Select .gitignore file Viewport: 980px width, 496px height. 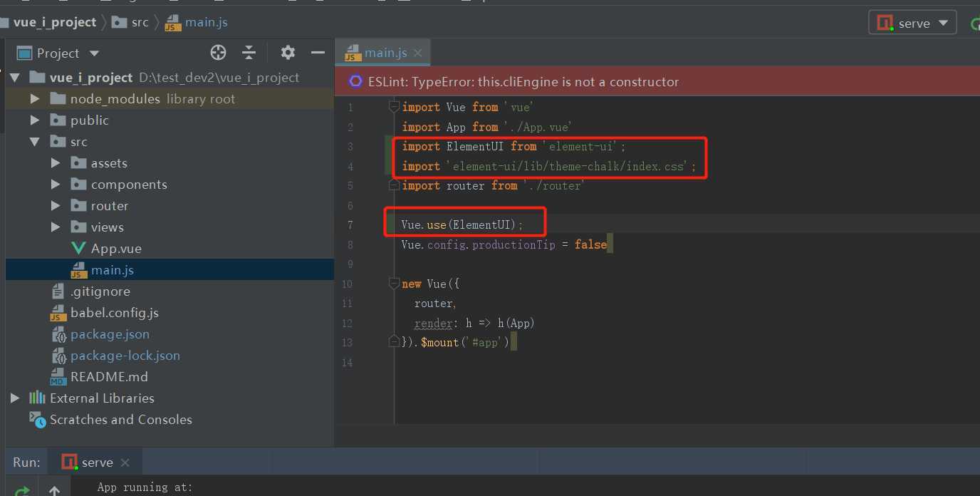[x=100, y=291]
